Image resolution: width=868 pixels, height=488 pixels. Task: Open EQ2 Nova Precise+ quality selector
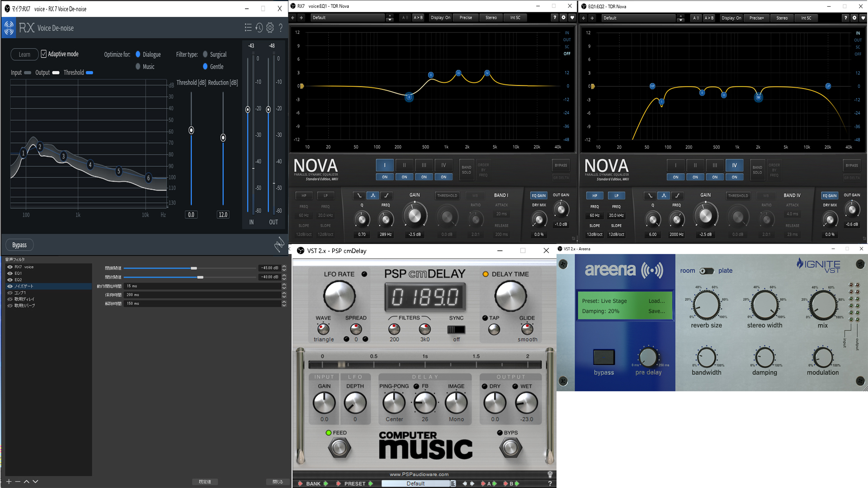click(756, 18)
